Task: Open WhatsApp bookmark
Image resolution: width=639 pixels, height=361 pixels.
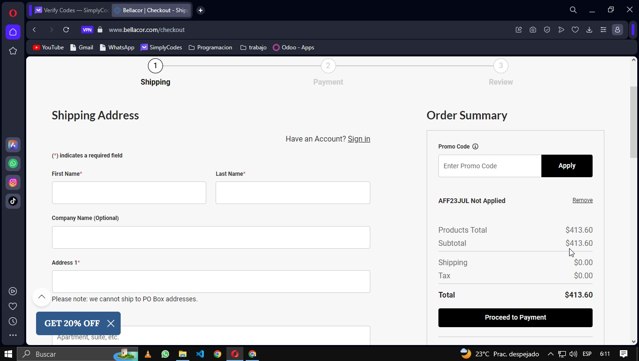Action: (x=117, y=47)
